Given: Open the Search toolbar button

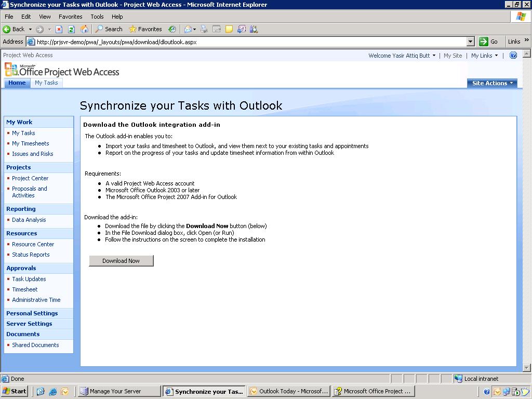Looking at the screenshot, I should [109, 29].
